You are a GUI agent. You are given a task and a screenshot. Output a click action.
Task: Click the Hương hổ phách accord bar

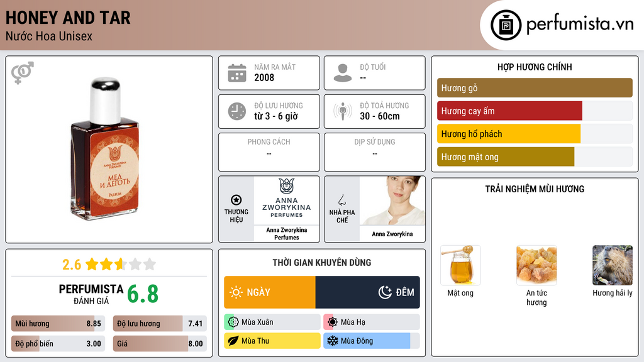coord(535,134)
